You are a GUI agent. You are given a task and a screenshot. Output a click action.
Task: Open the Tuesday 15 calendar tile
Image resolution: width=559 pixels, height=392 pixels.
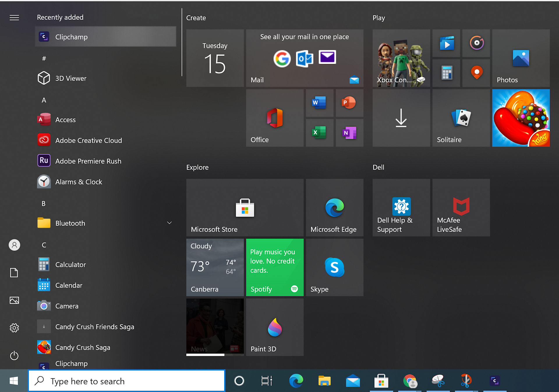(215, 58)
